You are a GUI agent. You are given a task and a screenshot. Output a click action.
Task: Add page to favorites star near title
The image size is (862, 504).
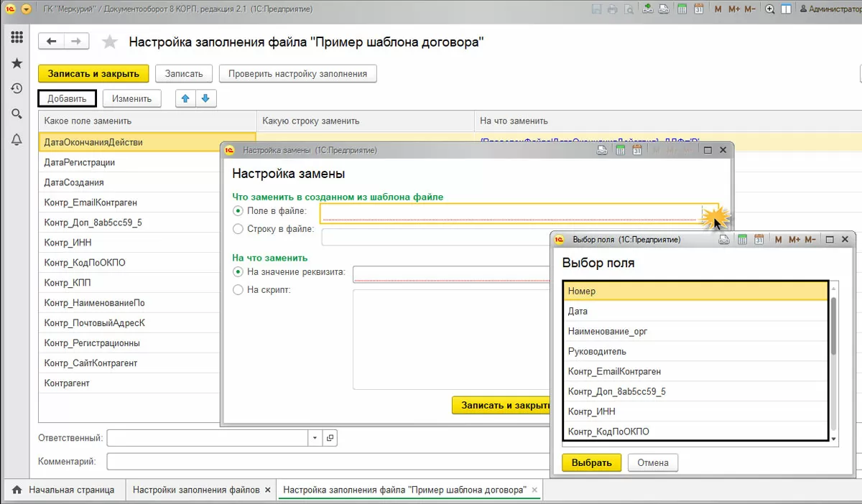[110, 42]
